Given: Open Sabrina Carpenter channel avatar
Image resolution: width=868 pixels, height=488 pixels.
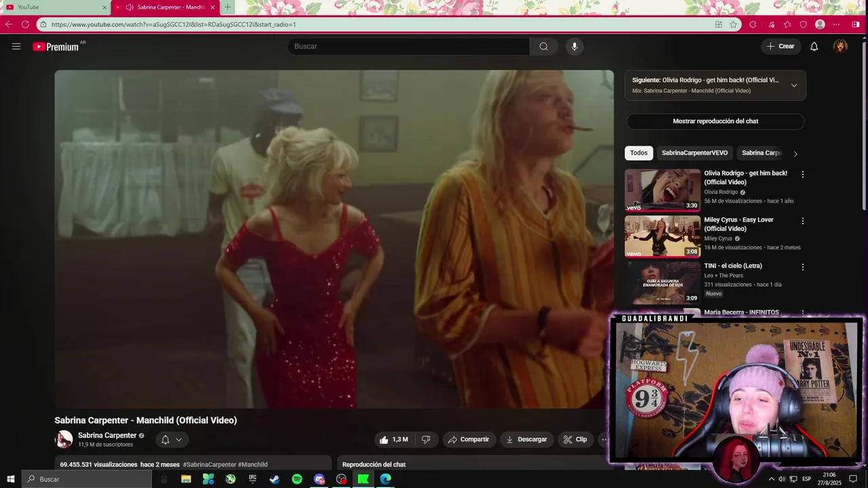Looking at the screenshot, I should (64, 439).
